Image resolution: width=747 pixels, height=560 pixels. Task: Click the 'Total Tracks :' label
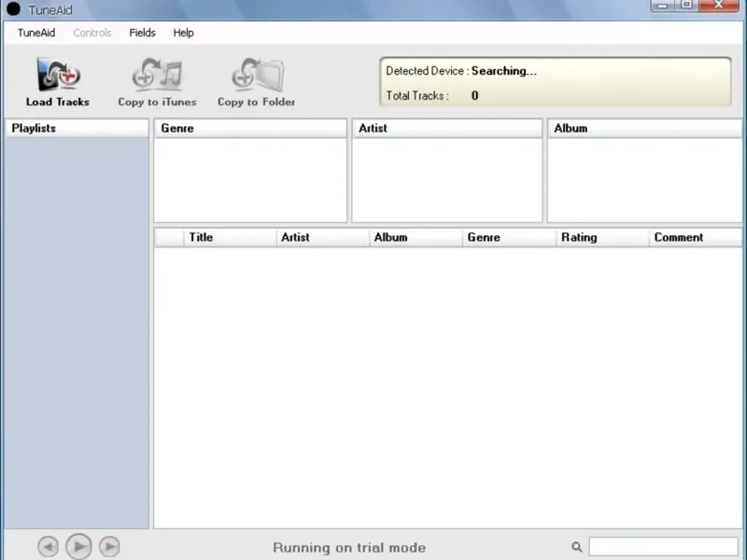pos(417,96)
